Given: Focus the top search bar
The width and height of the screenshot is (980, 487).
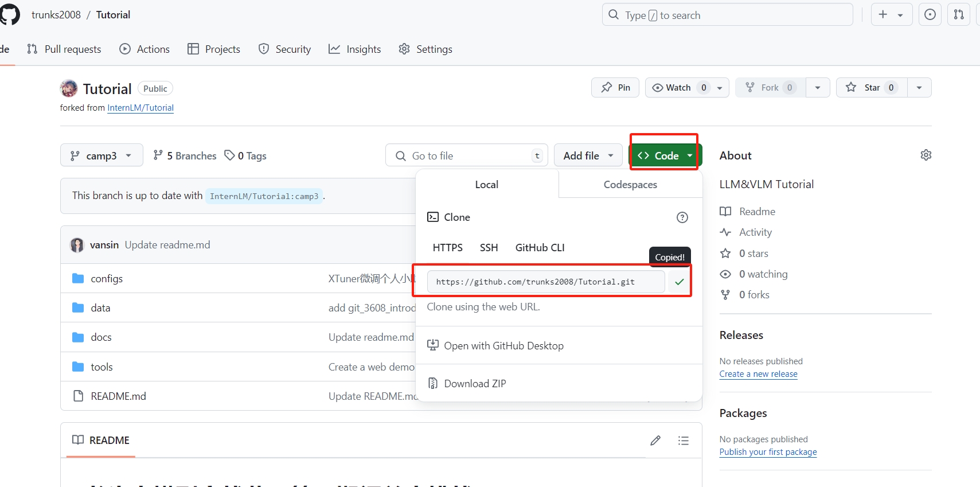Looking at the screenshot, I should coord(728,15).
